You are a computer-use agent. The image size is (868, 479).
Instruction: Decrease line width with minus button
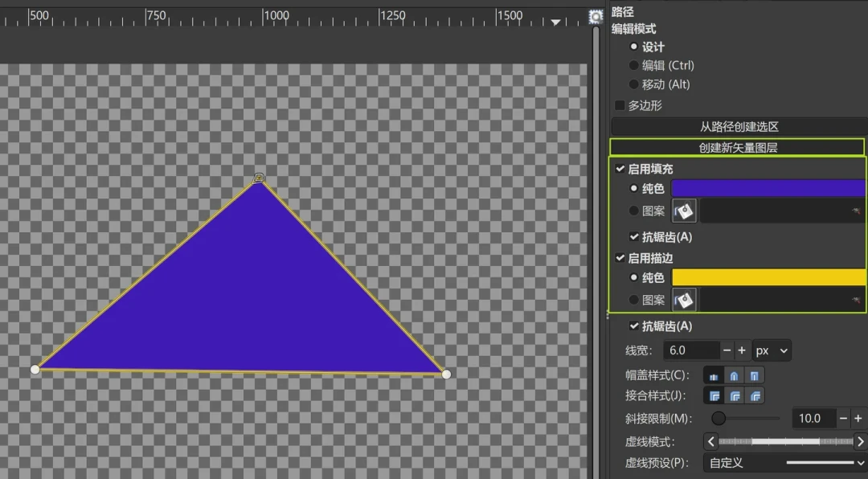click(x=727, y=350)
